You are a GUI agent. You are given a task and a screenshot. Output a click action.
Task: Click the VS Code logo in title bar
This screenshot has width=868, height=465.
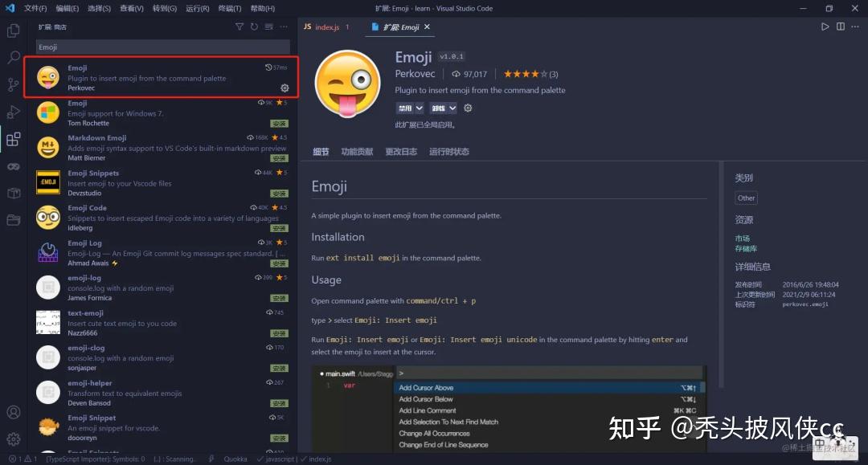10,8
